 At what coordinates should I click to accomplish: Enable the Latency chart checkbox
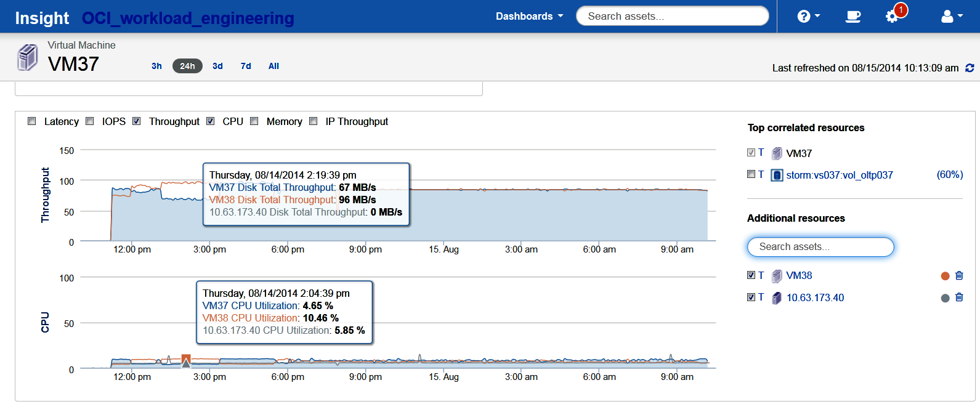(32, 121)
